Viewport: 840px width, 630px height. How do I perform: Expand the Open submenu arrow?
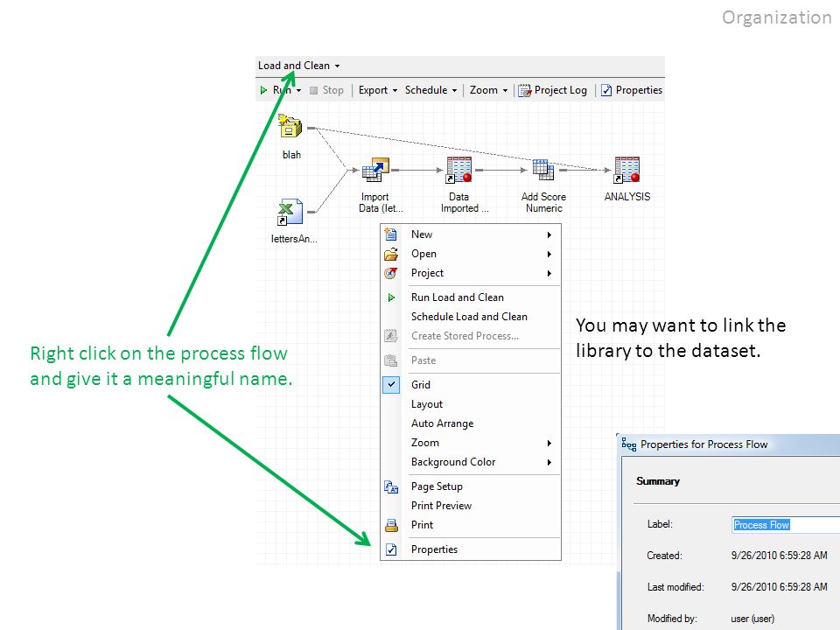[x=549, y=254]
